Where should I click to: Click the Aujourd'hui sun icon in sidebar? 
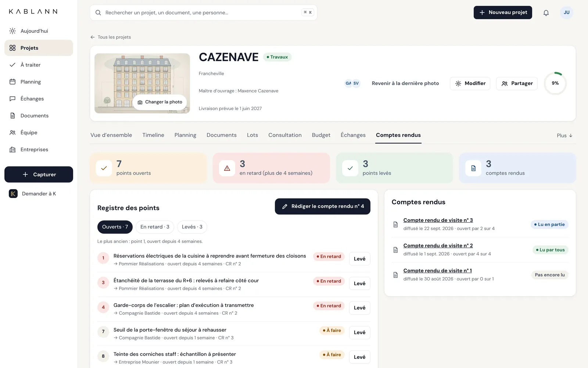(12, 31)
